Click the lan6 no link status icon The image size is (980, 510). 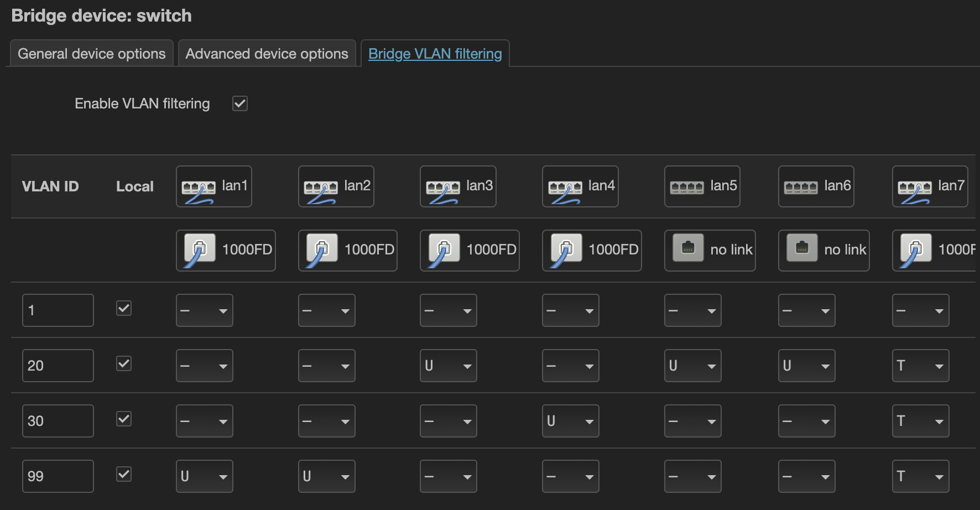802,248
